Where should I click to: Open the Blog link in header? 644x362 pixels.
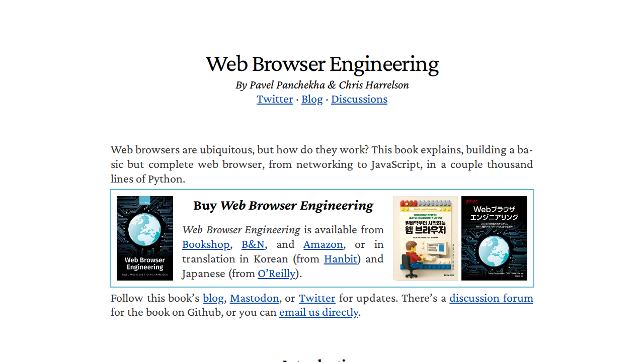pos(312,99)
